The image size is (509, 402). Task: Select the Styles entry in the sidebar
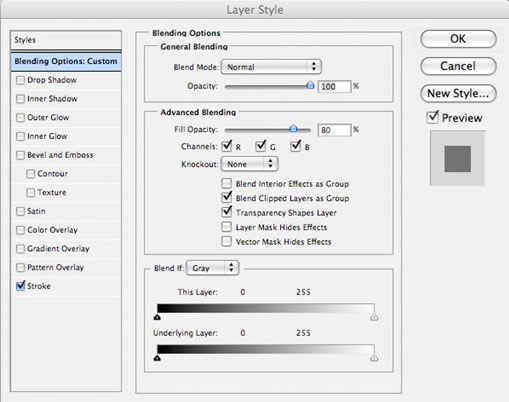pos(66,40)
